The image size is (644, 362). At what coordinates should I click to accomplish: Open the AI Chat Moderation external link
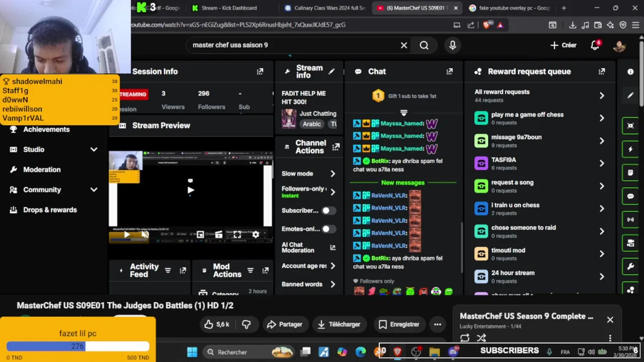coord(333,247)
